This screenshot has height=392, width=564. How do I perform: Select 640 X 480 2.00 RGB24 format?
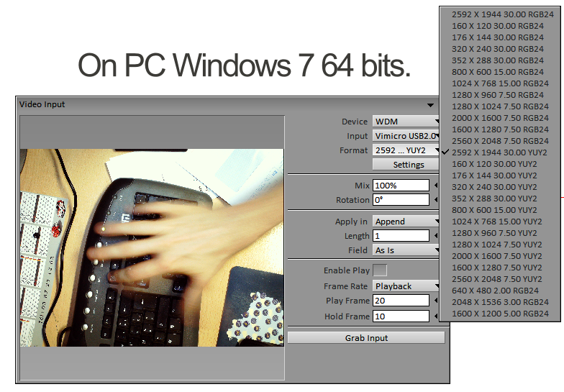click(x=500, y=291)
